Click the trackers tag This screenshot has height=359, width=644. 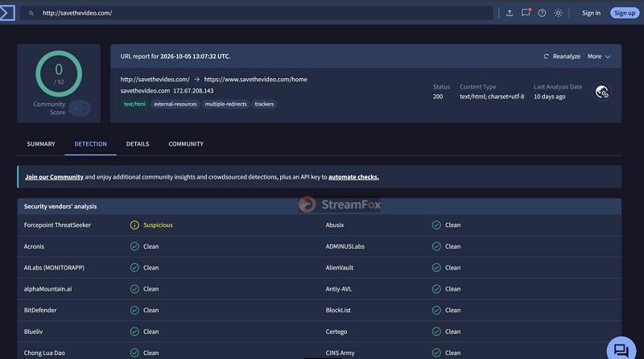[x=264, y=105]
